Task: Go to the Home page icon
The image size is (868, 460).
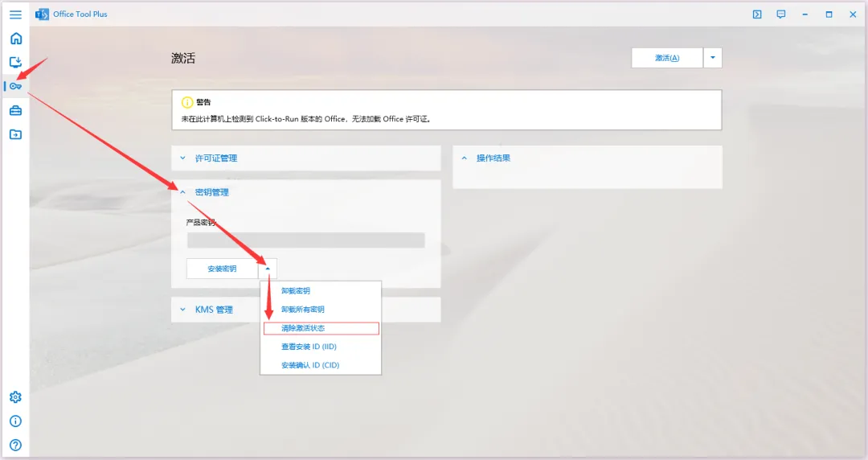Action: coord(15,39)
